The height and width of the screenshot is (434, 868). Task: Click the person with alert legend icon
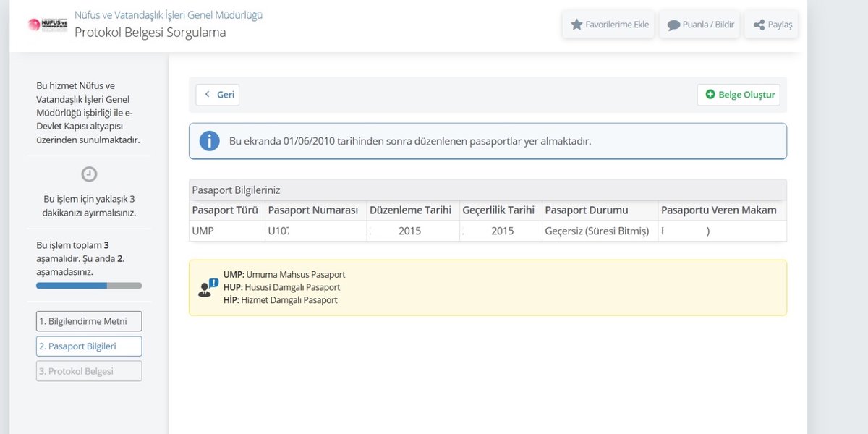tap(208, 288)
